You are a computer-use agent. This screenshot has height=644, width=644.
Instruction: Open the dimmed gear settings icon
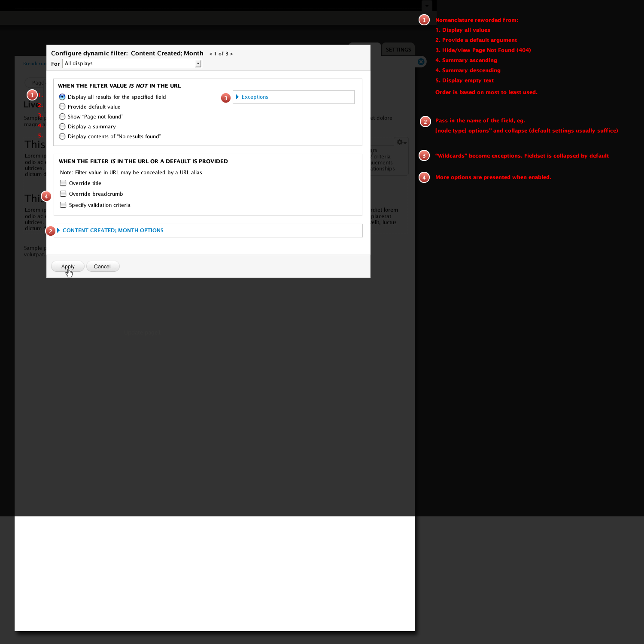(401, 143)
